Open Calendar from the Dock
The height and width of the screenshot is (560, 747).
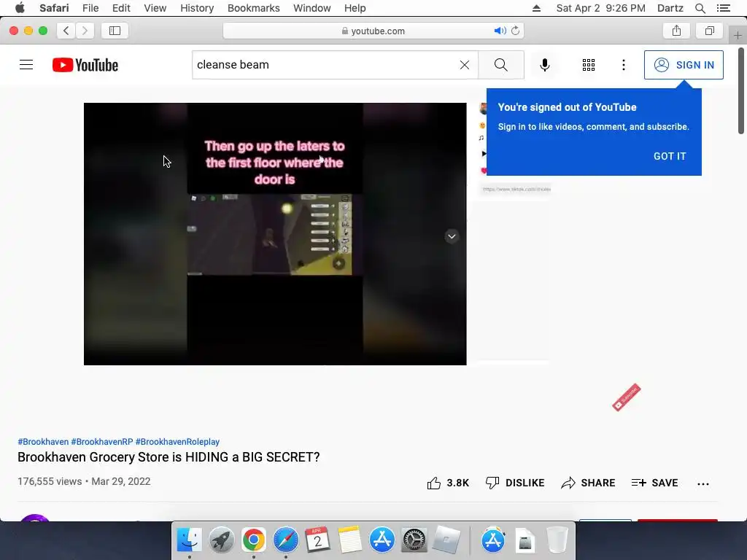coord(317,540)
